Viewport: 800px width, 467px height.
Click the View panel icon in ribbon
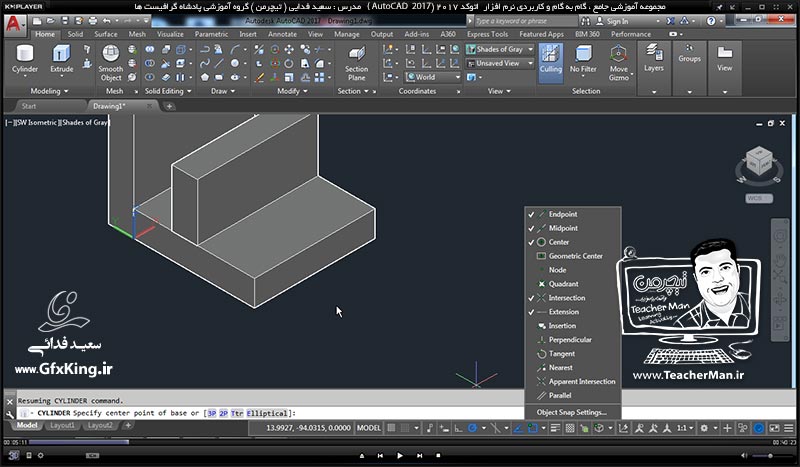click(724, 58)
